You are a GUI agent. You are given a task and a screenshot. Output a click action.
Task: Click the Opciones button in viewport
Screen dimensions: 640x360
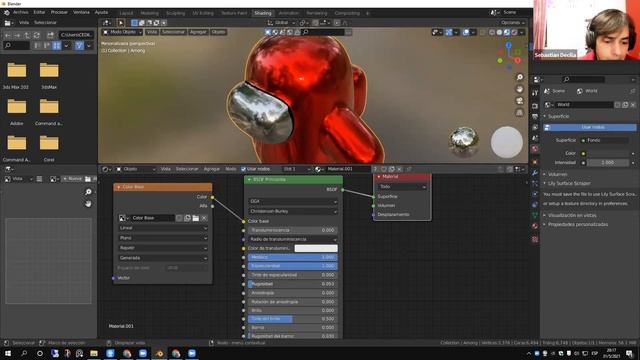coord(513,23)
